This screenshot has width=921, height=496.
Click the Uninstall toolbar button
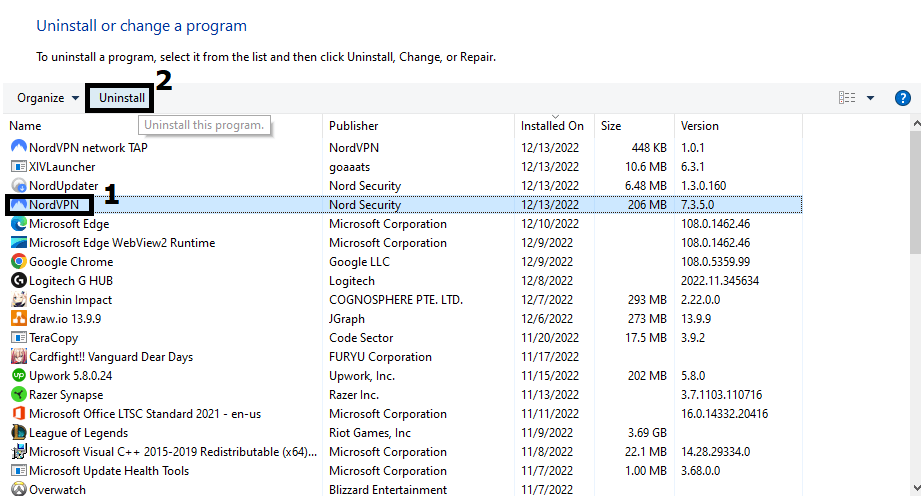(122, 98)
